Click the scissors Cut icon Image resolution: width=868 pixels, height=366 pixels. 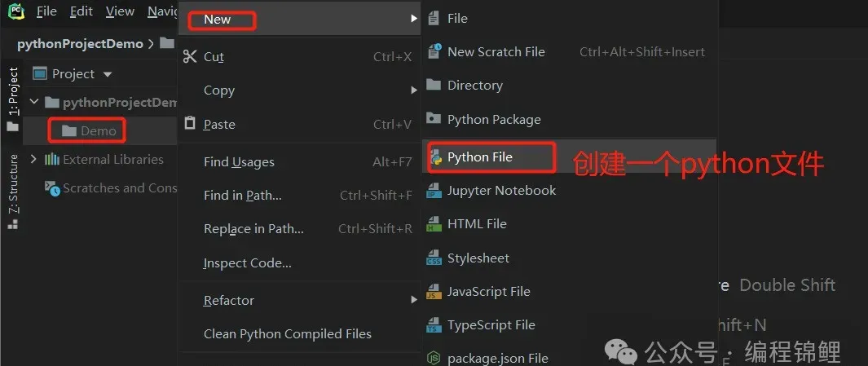click(x=190, y=56)
